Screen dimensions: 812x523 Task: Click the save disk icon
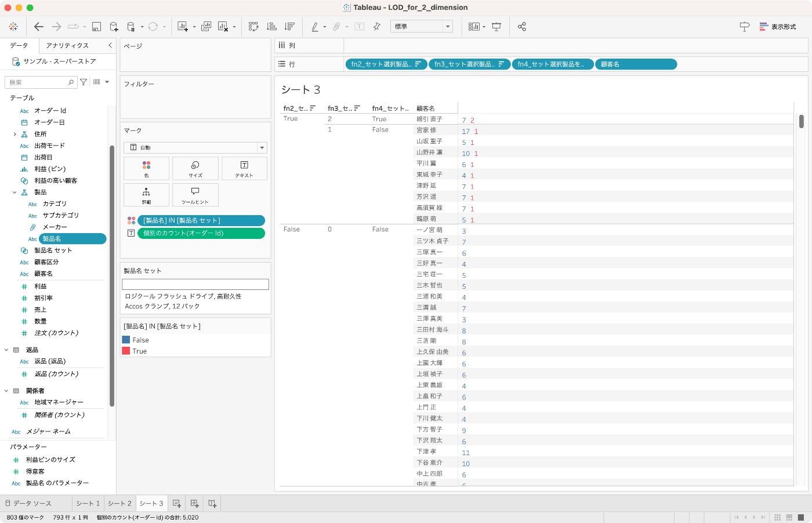pyautogui.click(x=97, y=27)
